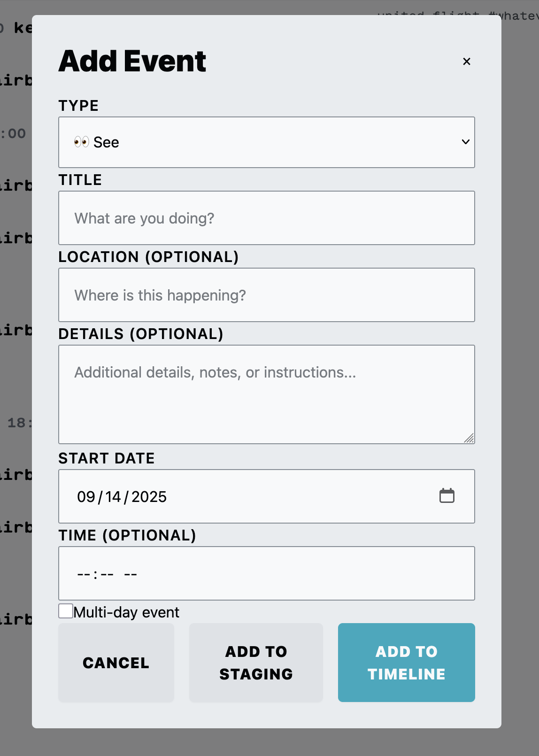Close the Add Event dialog
539x756 pixels.
pos(466,62)
